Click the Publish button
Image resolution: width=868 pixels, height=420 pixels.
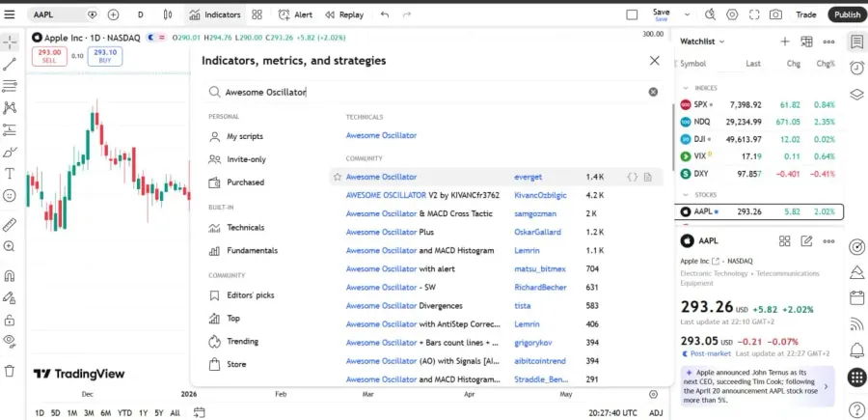click(847, 14)
